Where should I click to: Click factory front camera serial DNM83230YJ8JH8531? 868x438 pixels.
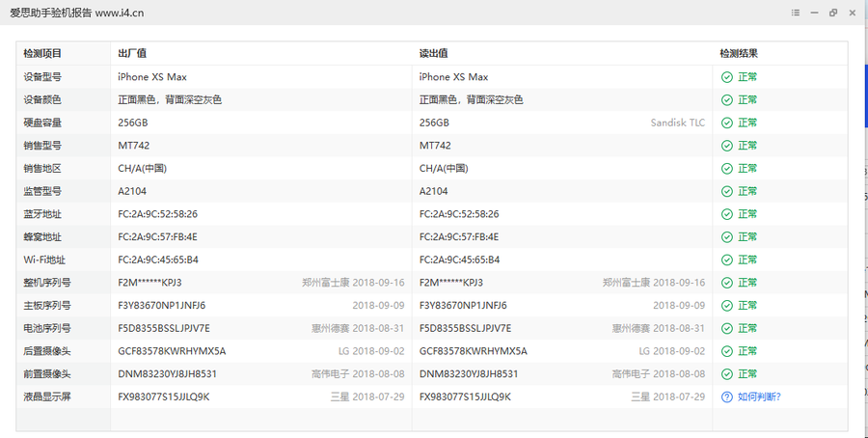167,374
